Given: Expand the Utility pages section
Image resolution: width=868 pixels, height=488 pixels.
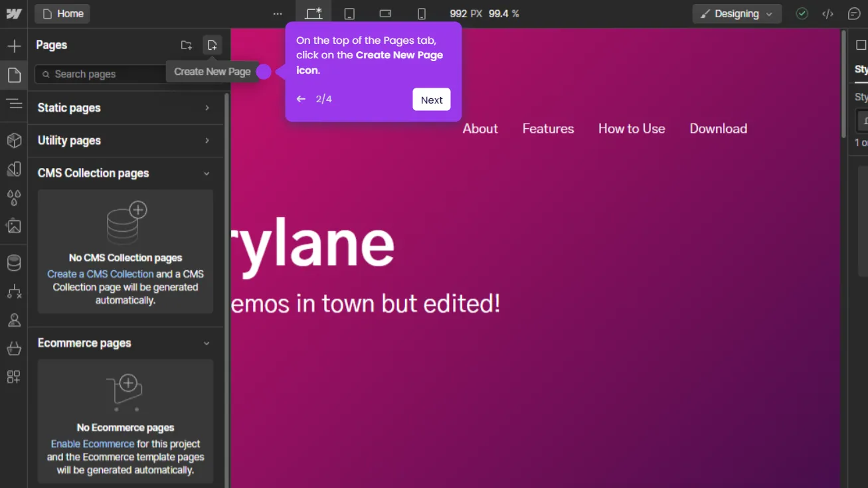Looking at the screenshot, I should (126, 140).
